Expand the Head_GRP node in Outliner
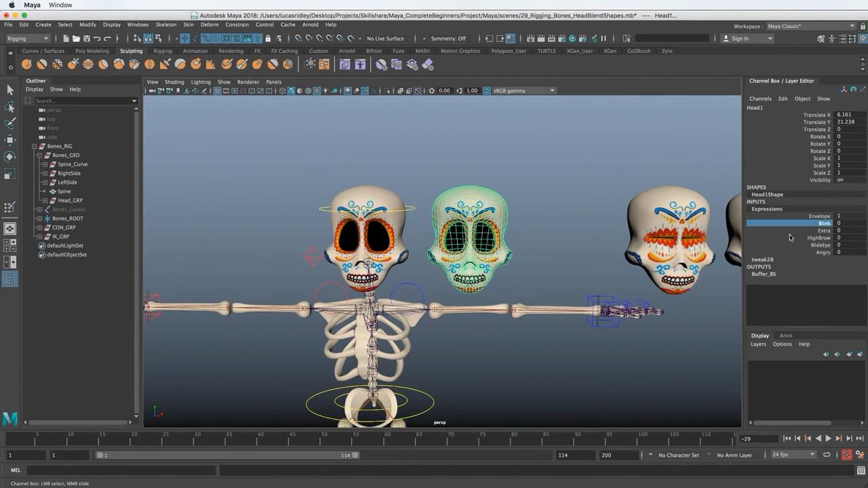The height and width of the screenshot is (488, 868). pyautogui.click(x=45, y=201)
